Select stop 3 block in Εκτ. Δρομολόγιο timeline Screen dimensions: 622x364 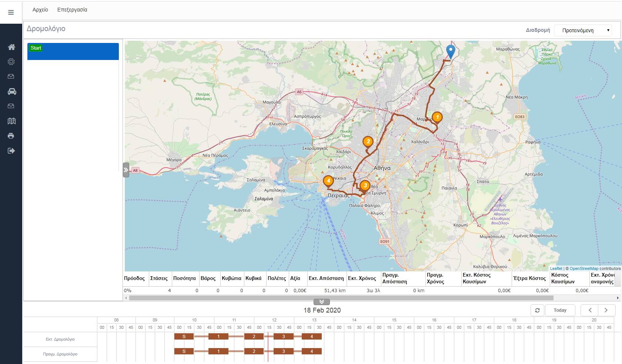tap(284, 337)
